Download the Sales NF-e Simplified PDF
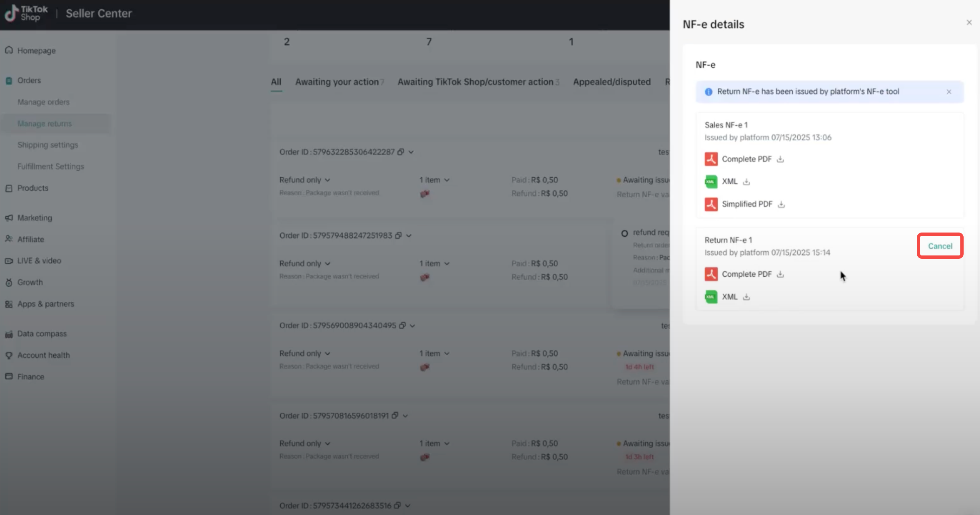Viewport: 980px width, 515px height. click(781, 204)
